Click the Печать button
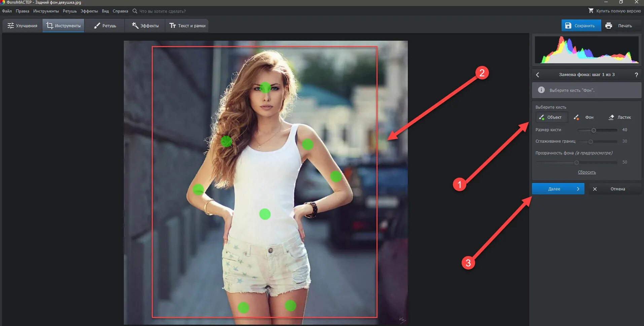 (x=621, y=26)
